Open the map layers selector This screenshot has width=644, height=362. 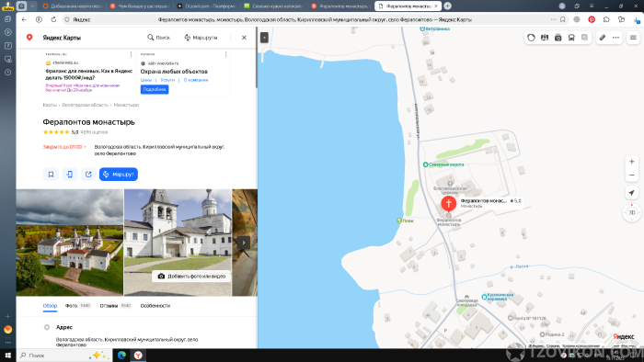click(x=584, y=38)
